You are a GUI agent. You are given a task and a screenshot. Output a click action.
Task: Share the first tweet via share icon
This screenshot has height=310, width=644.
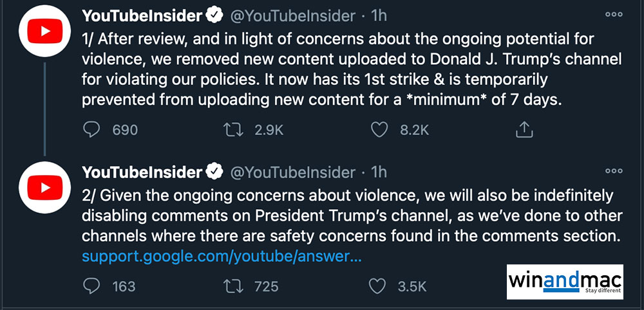(525, 130)
